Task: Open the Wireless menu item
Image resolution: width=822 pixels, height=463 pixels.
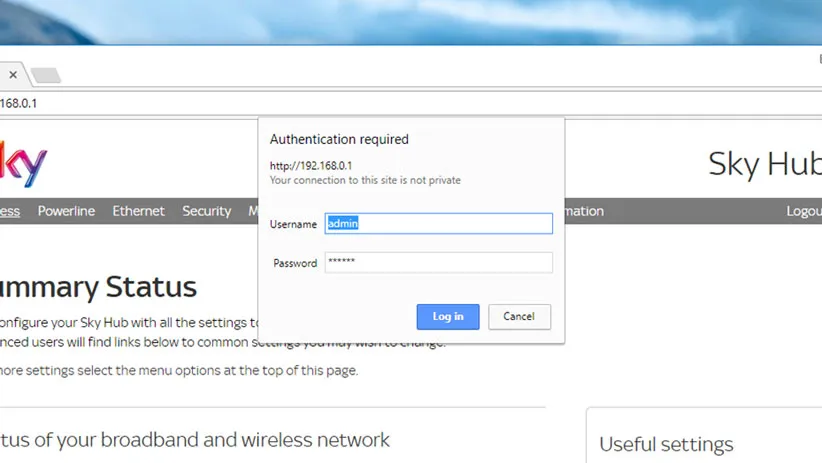Action: tap(9, 211)
